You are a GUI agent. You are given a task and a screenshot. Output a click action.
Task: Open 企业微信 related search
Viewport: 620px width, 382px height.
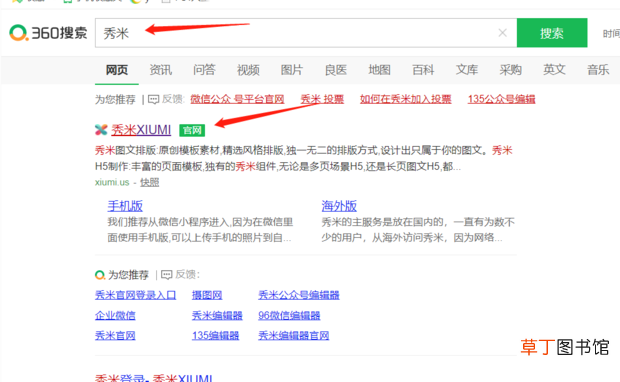pyautogui.click(x=115, y=316)
